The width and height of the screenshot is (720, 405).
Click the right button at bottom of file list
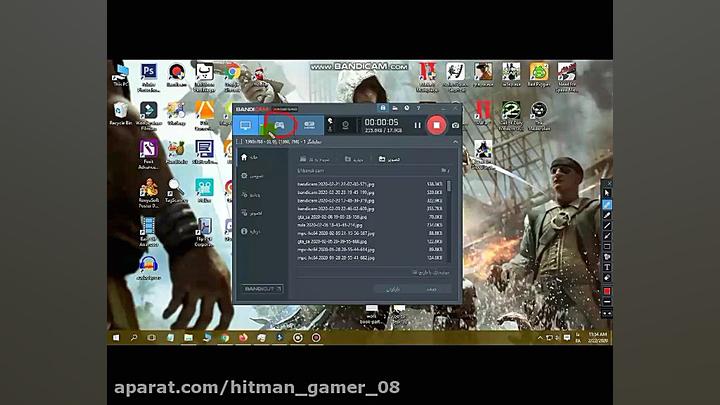tap(432, 289)
